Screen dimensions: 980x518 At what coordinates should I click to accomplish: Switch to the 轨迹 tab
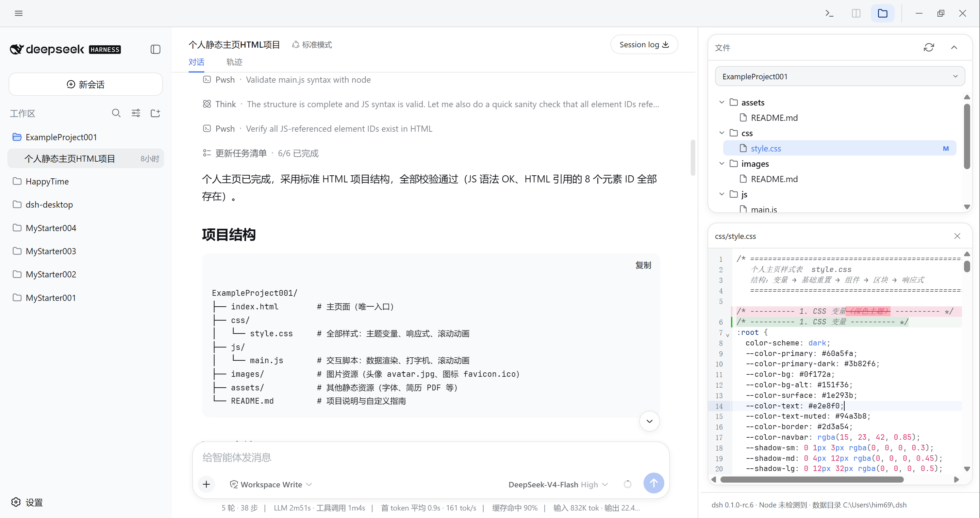click(234, 62)
